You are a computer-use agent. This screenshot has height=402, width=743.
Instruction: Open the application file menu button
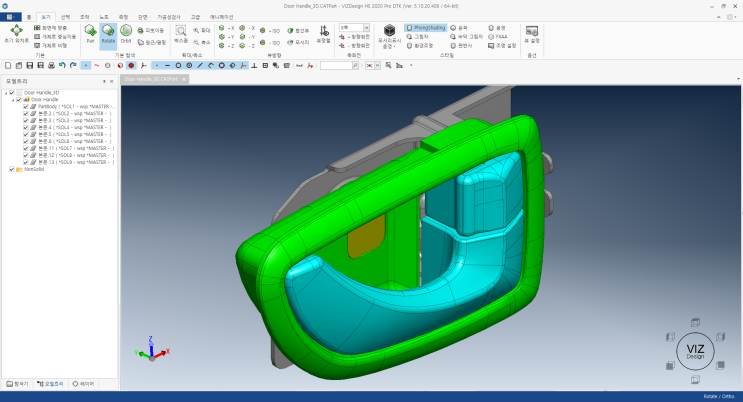(10, 17)
